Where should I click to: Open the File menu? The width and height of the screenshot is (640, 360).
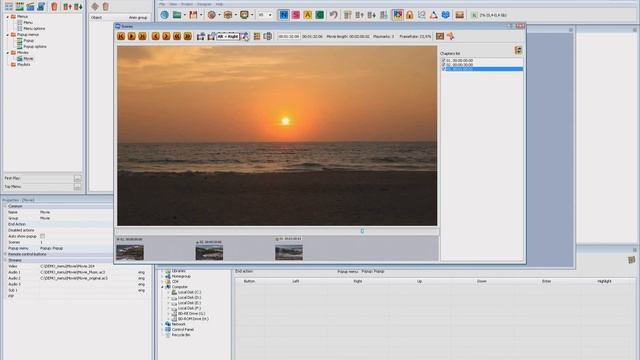[x=162, y=4]
